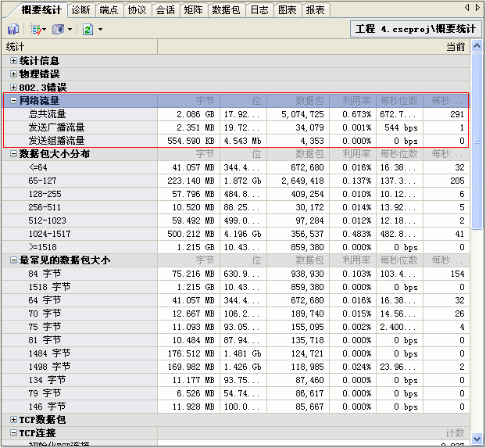Select the >=1518 packet size row
Image resolution: width=486 pixels, height=448 pixels.
click(235, 247)
